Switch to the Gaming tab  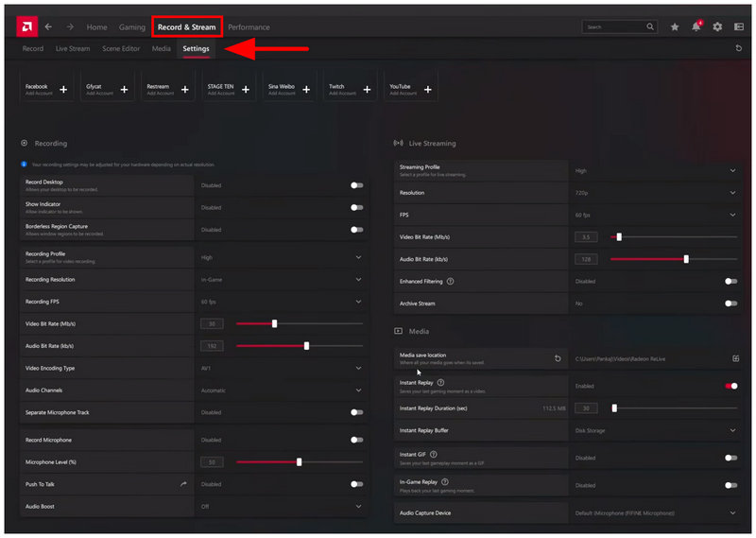coord(132,27)
